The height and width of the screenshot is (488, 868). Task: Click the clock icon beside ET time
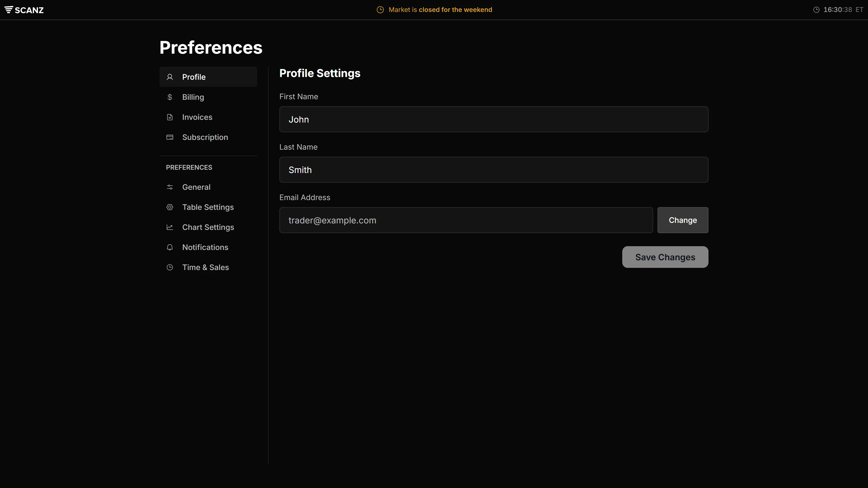[x=816, y=10]
